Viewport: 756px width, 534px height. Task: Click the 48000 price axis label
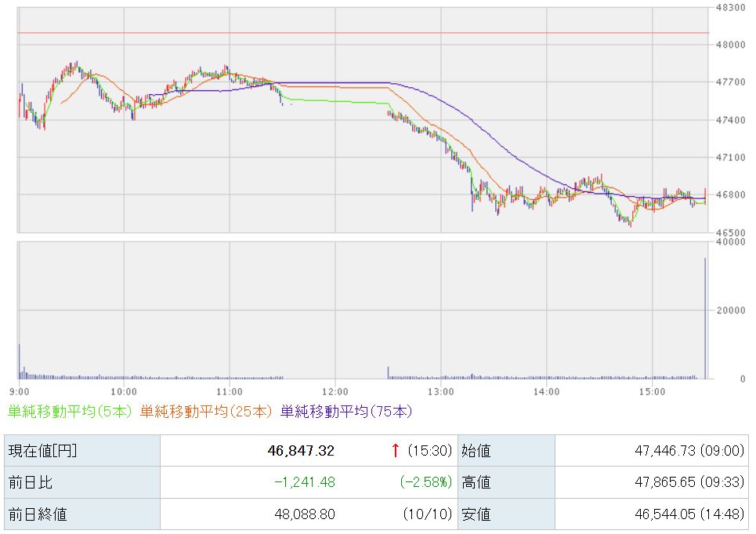[x=729, y=45]
